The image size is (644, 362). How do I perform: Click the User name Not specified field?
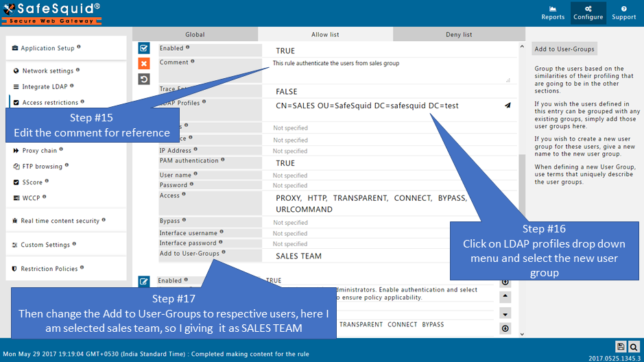pos(290,176)
